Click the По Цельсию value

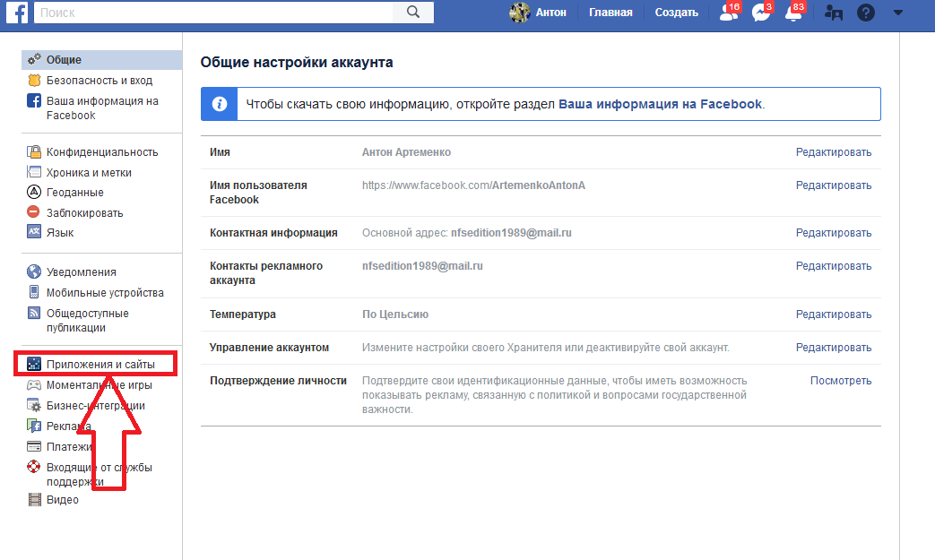(x=394, y=314)
